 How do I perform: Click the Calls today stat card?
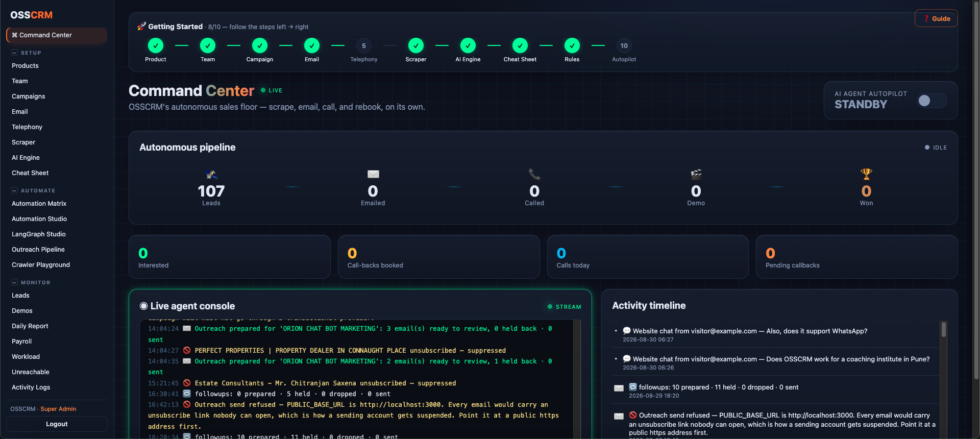(x=648, y=257)
